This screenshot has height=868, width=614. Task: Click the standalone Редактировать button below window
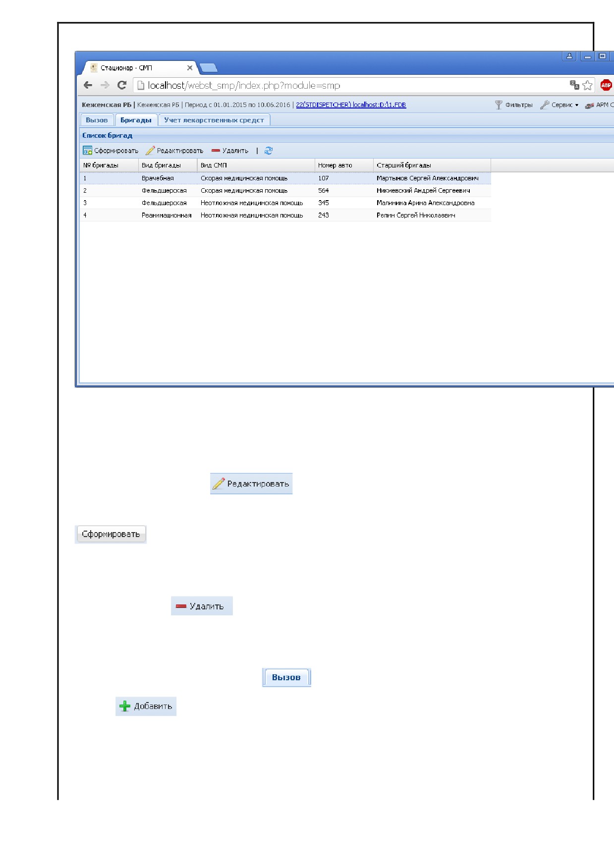point(251,484)
